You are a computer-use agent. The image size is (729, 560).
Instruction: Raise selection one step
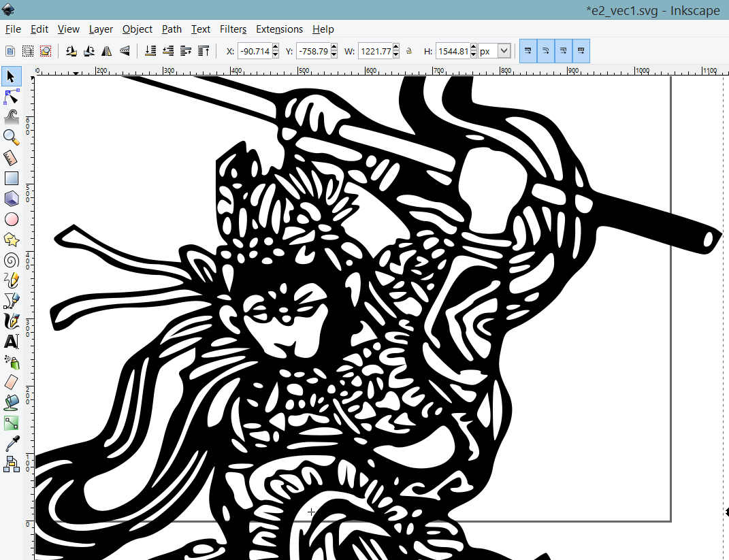click(186, 51)
